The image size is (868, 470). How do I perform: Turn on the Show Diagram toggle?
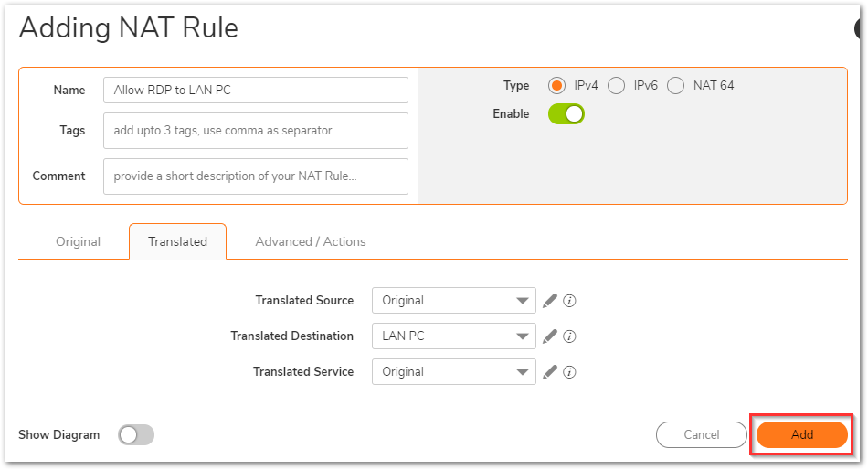[x=136, y=435]
